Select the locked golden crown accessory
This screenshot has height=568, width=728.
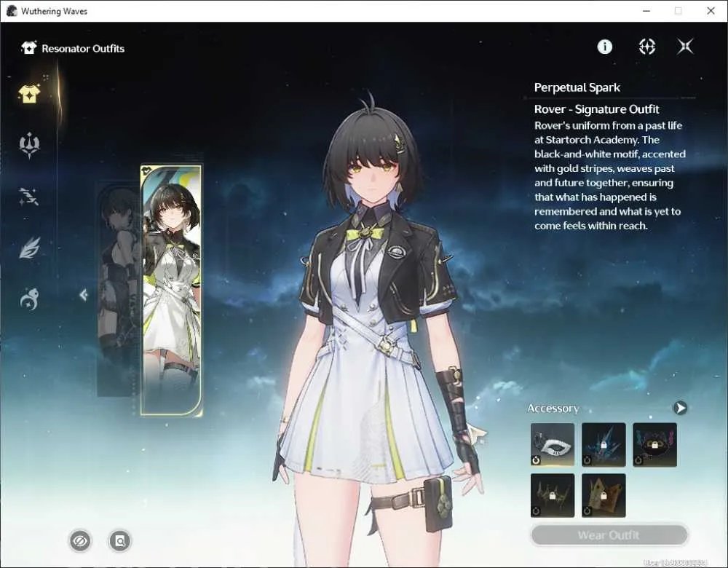(604, 496)
